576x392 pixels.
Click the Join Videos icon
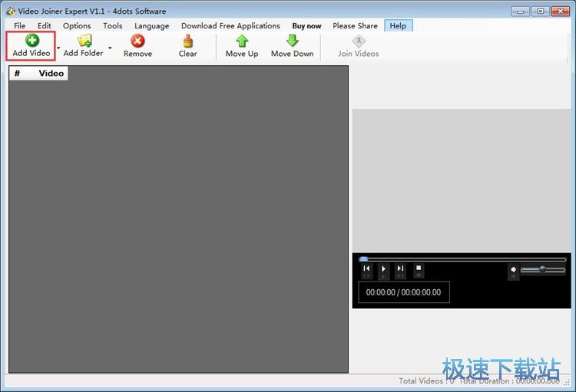[x=358, y=41]
